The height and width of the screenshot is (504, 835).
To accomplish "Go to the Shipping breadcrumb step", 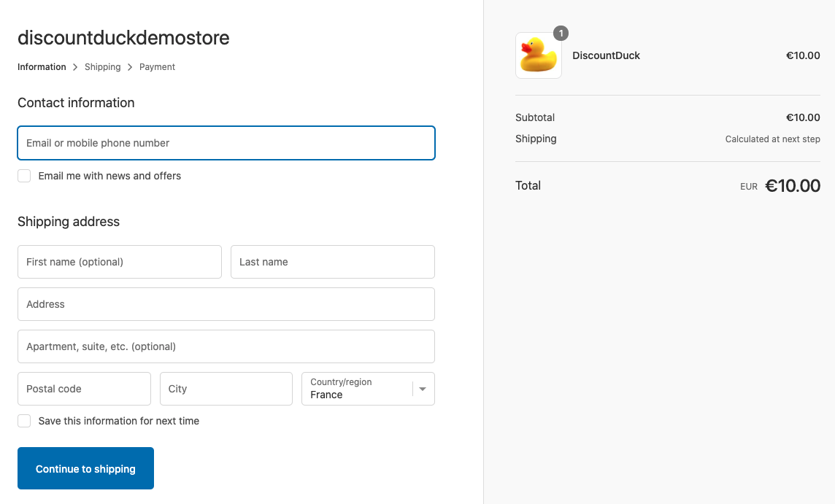I will click(x=102, y=67).
